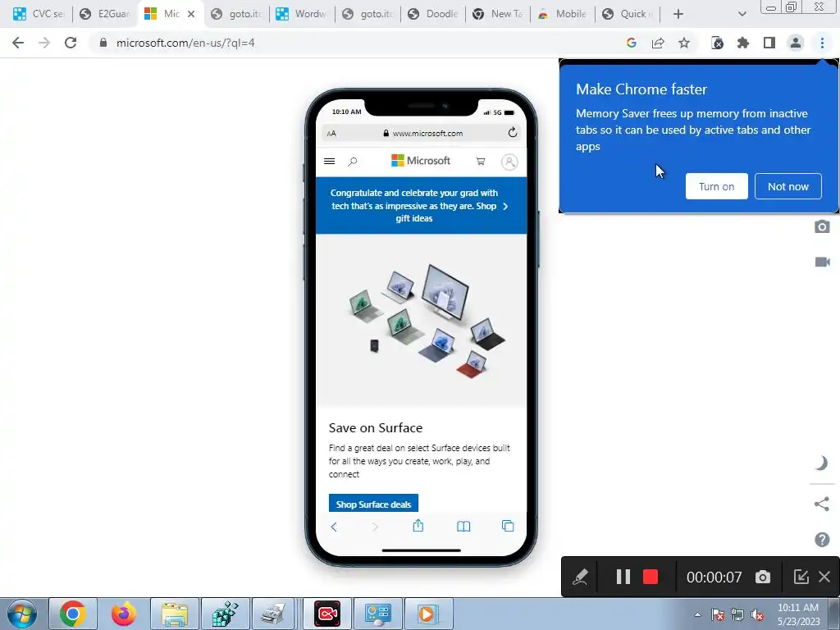Click the address bar URL
The height and width of the screenshot is (630, 840).
click(x=185, y=43)
